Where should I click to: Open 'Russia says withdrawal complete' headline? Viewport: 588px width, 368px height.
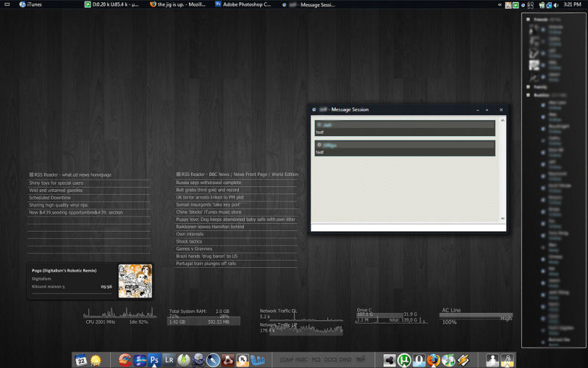(x=208, y=183)
